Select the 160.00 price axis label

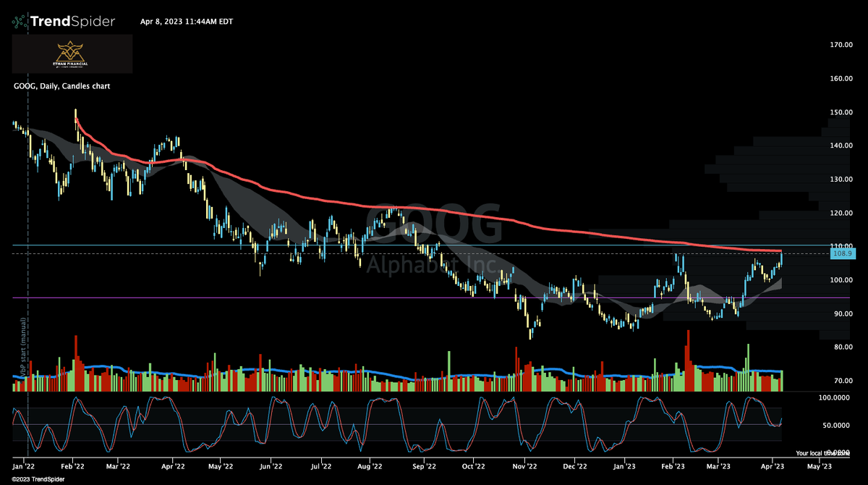point(841,78)
